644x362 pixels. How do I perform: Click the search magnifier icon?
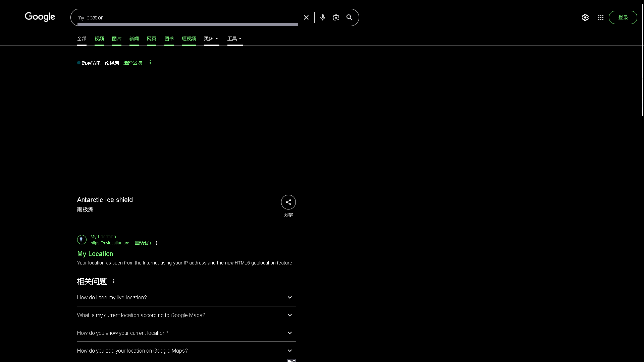350,17
